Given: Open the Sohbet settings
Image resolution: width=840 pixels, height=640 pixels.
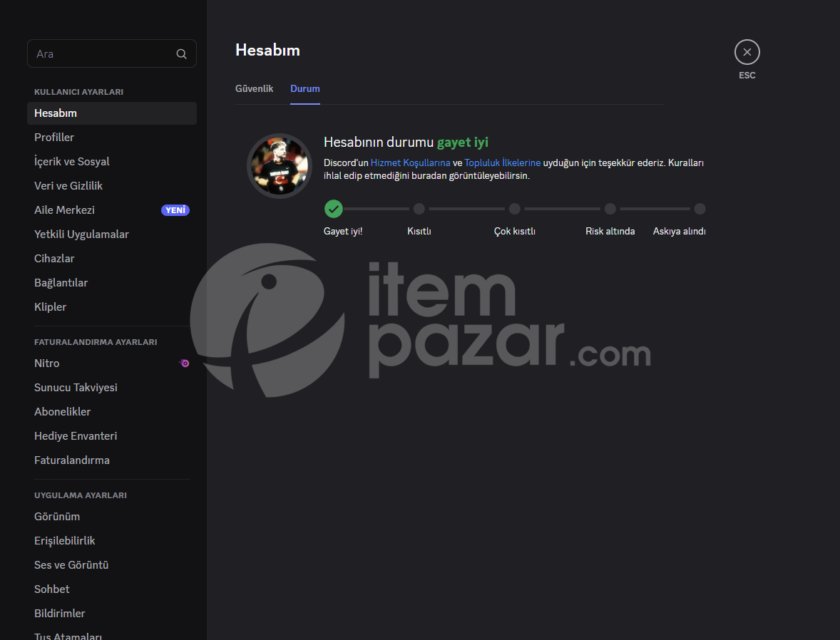Looking at the screenshot, I should (x=112, y=589).
